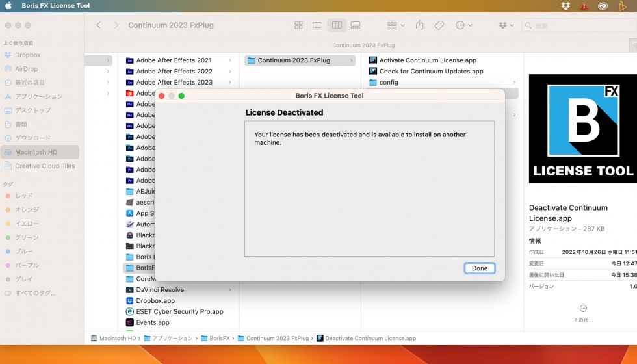Click Continuum 2023 FxPlug in path bar

pyautogui.click(x=274, y=338)
